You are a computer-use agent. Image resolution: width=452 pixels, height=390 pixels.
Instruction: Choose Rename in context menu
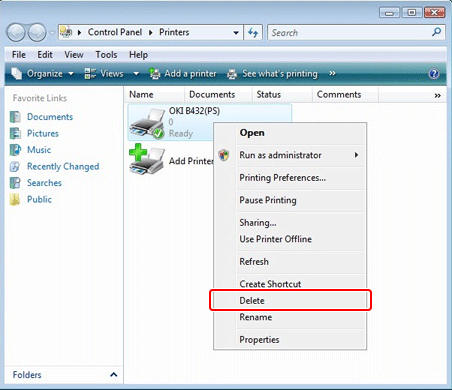[290, 317]
